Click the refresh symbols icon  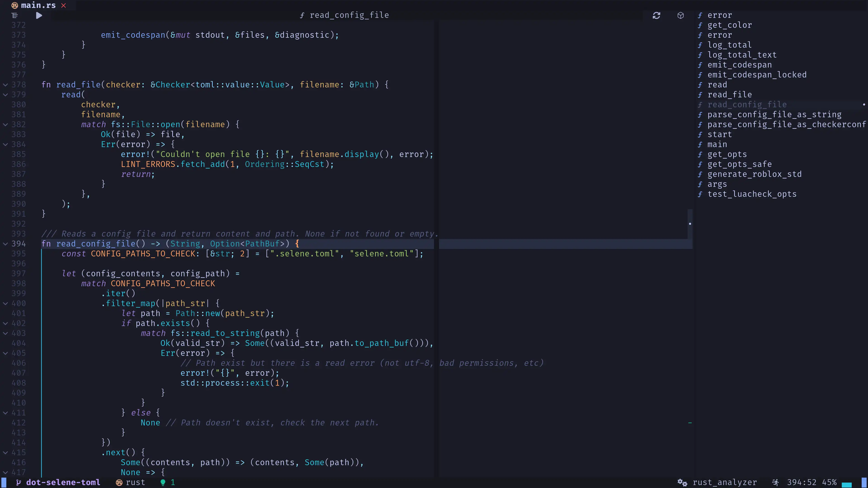click(656, 15)
